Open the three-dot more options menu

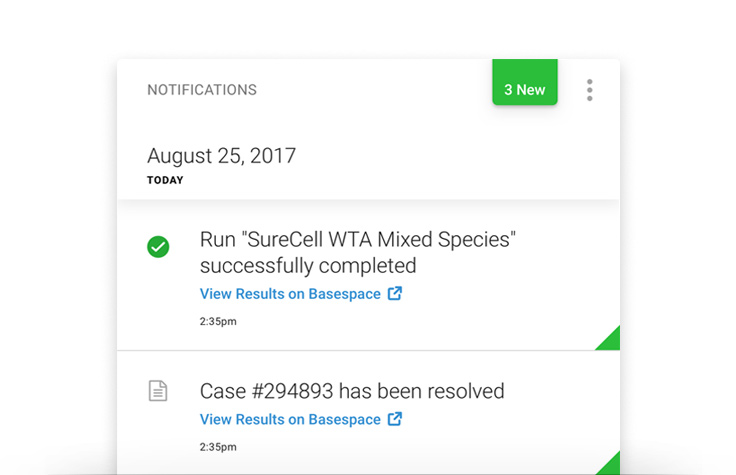pos(590,90)
